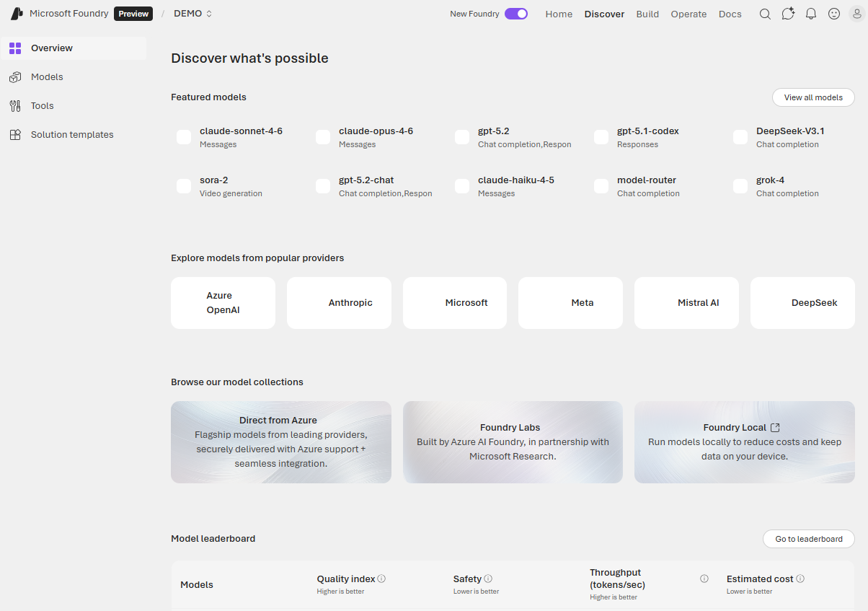
Task: Open the Tools section from the sidebar
Action: point(15,105)
